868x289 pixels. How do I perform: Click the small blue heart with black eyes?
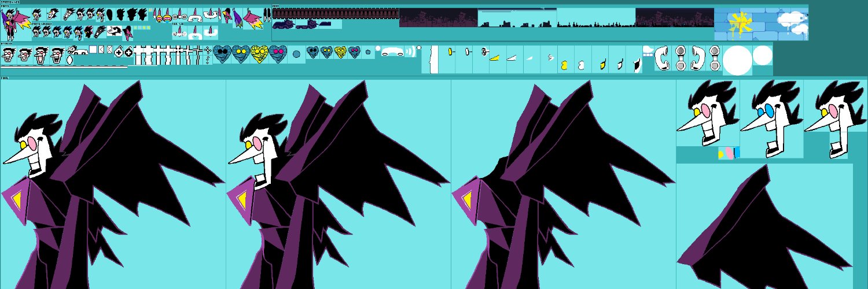(312, 52)
